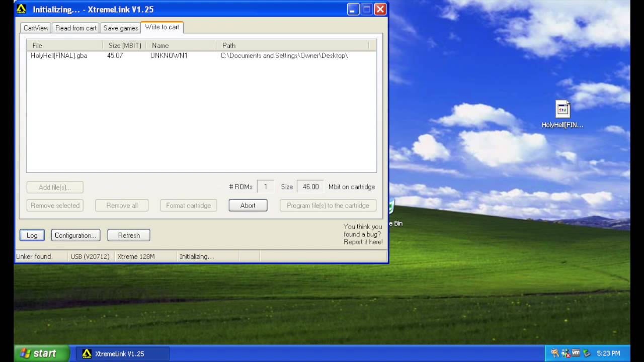This screenshot has width=644, height=362.
Task: Open the Log window
Action: coord(32,235)
